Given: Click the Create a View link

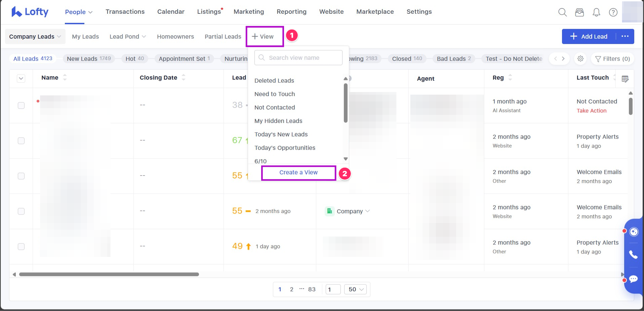Looking at the screenshot, I should (298, 172).
